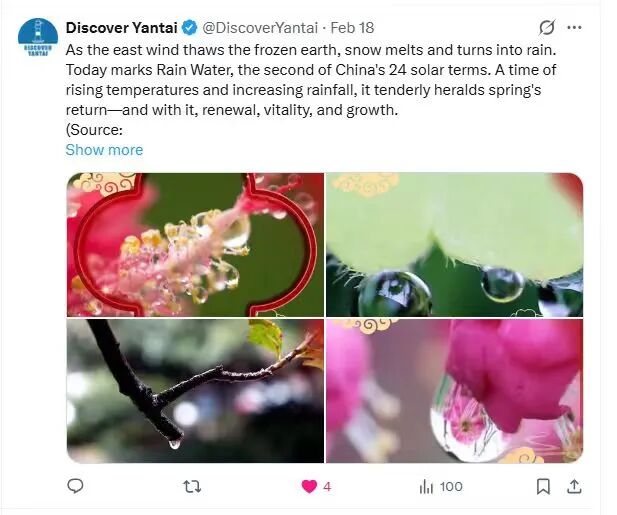Click the Grok icon on the post
Viewport: 617px width, 515px height.
point(546,27)
